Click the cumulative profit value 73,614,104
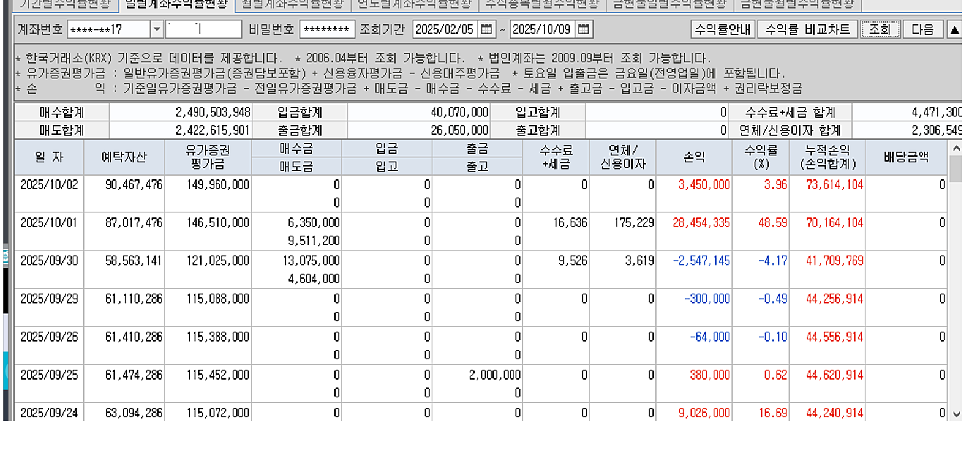This screenshot has height=464, width=980. 834,185
